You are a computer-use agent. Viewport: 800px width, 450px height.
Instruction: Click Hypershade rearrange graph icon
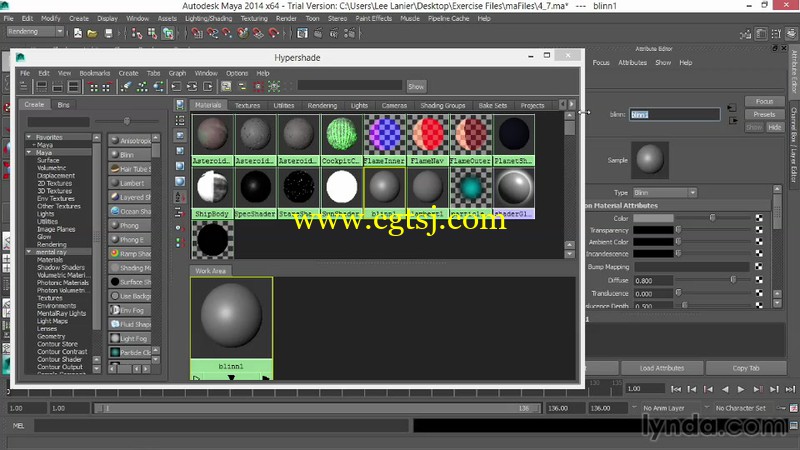tap(142, 87)
